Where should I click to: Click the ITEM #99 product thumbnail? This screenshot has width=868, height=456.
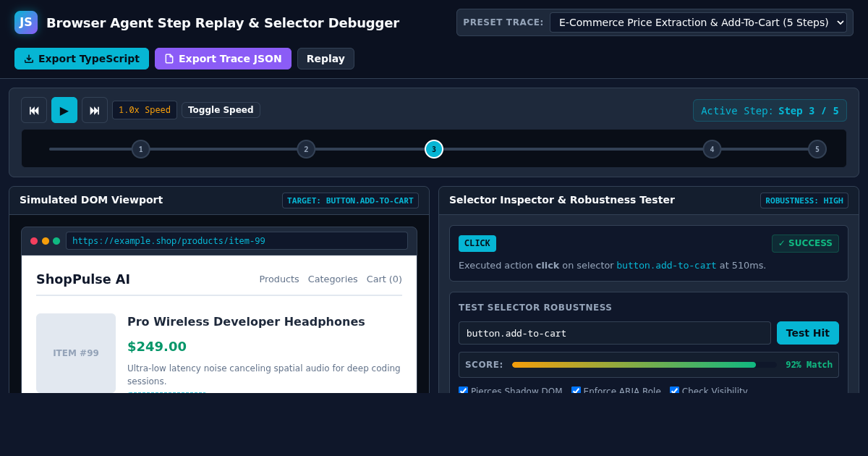point(76,353)
